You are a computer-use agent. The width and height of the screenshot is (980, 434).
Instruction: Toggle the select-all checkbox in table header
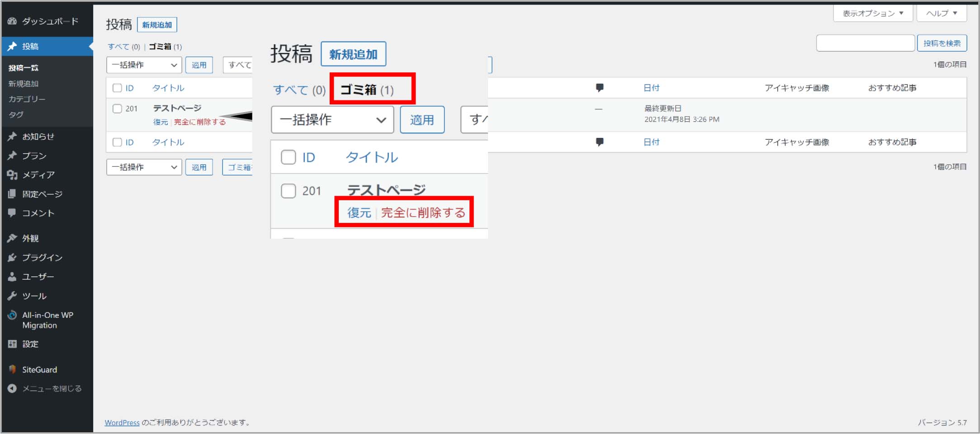117,88
